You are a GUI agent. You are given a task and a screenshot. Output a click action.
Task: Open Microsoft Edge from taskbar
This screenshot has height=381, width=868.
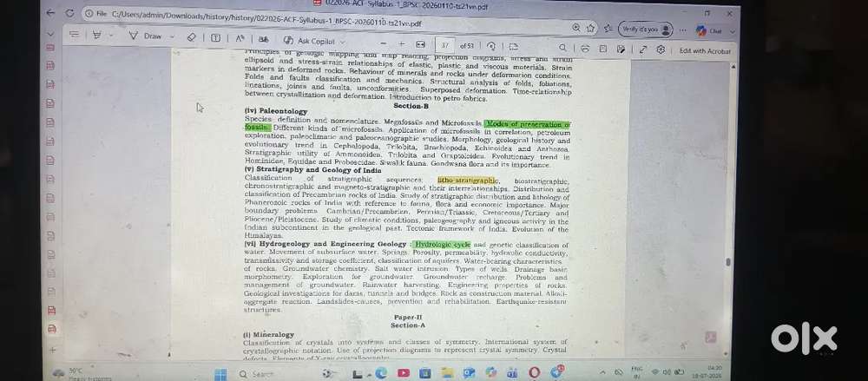381,374
